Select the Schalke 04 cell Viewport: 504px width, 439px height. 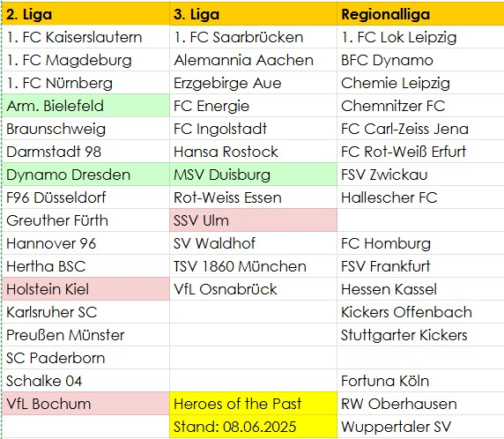(x=85, y=381)
